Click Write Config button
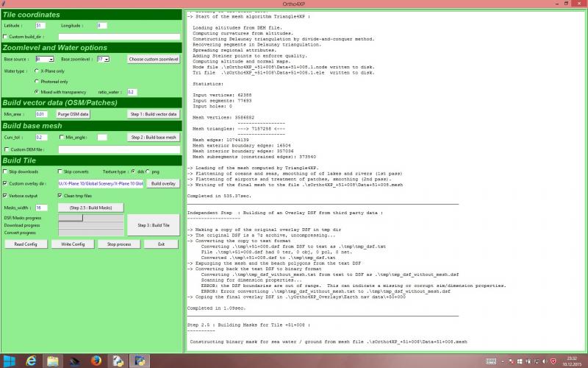Image resolution: width=588 pixels, height=368 pixels. [73, 244]
